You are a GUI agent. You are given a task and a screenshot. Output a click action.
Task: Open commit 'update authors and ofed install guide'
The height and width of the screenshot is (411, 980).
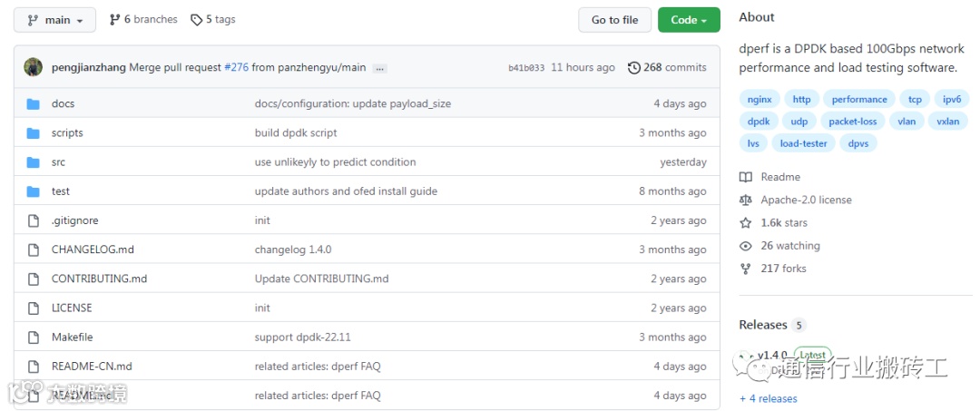point(346,191)
